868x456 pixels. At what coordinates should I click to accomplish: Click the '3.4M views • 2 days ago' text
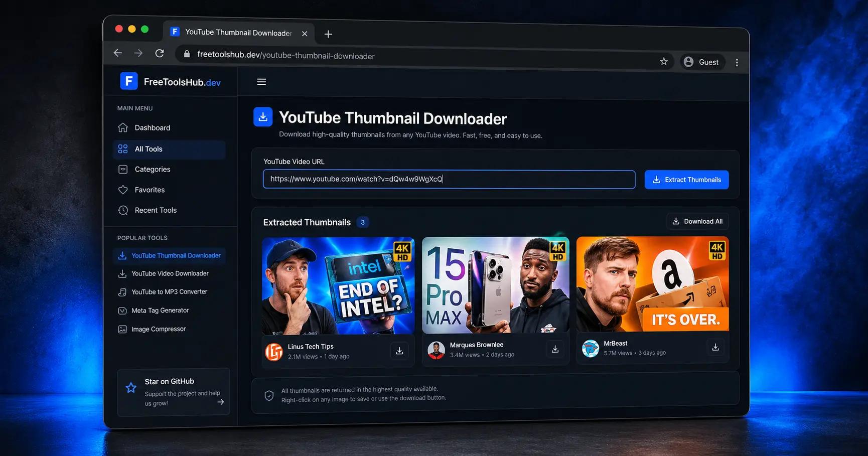click(482, 355)
